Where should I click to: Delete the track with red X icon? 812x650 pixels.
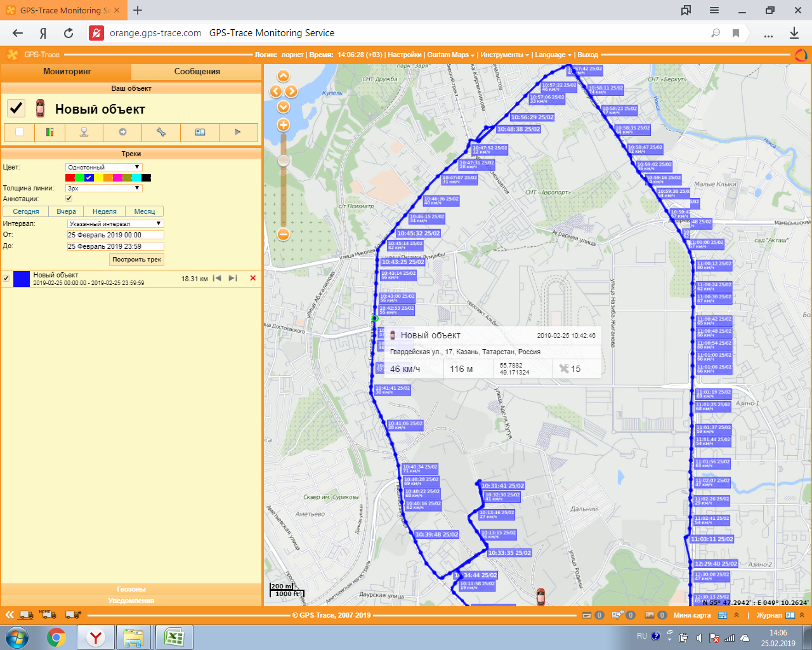pyautogui.click(x=252, y=278)
